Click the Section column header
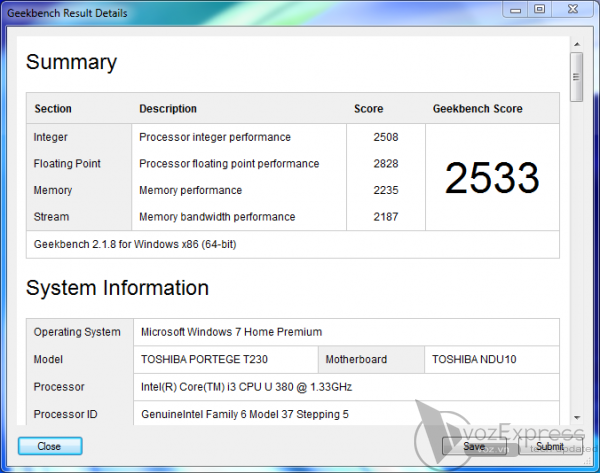Viewport: 600px width, 473px height. point(53,109)
